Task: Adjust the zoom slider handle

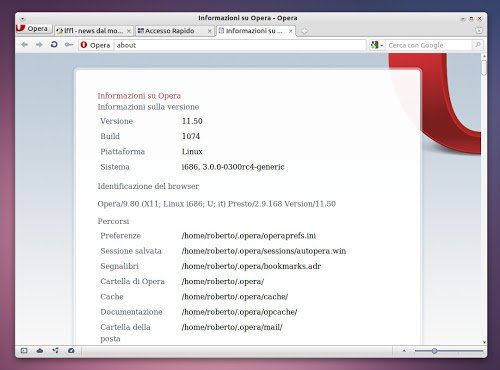Action: tap(434, 351)
